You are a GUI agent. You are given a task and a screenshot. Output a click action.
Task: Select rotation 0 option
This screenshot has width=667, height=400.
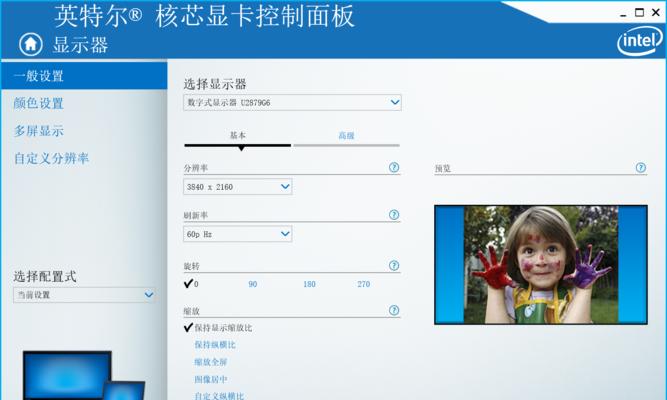pyautogui.click(x=191, y=284)
